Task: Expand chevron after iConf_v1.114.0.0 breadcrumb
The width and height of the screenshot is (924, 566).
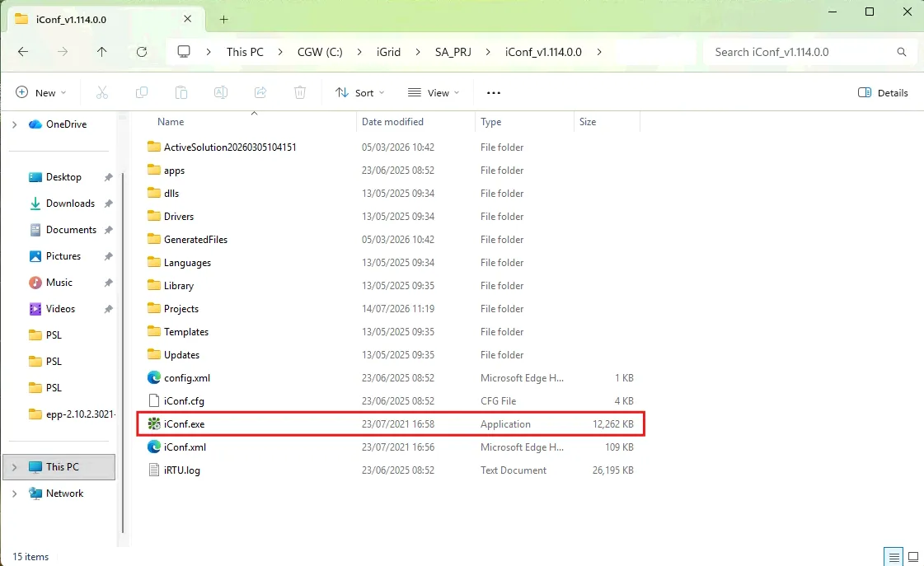Action: [x=599, y=52]
